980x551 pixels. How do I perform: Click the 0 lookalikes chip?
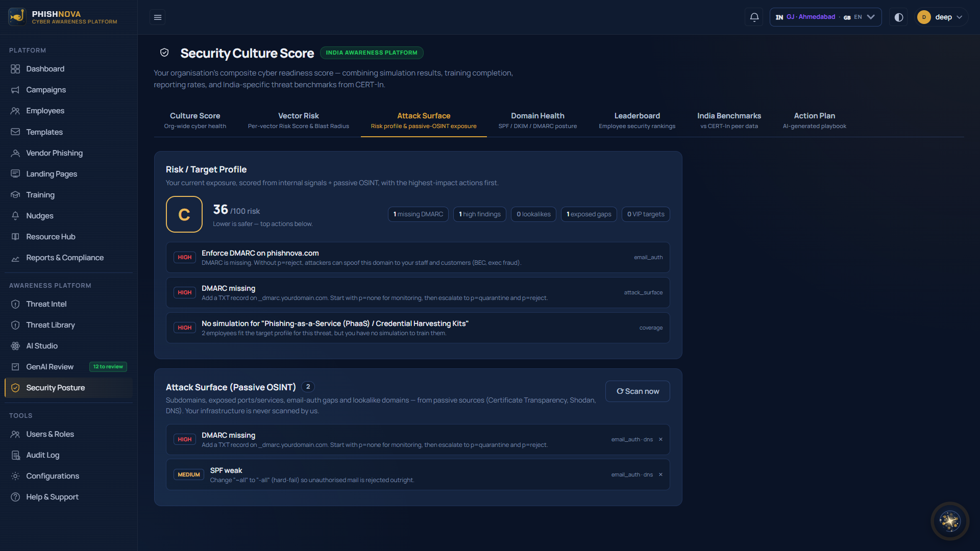(x=533, y=214)
